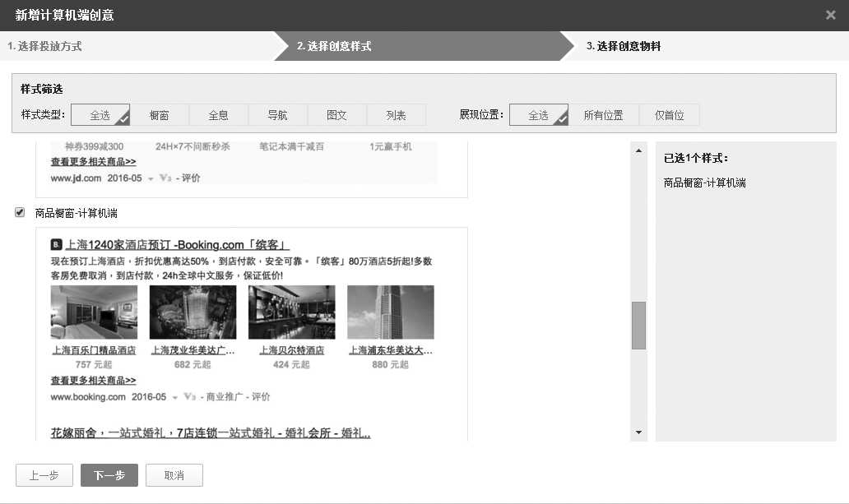Go to step 1 选择投放方式
This screenshot has width=849, height=504.
tap(45, 46)
